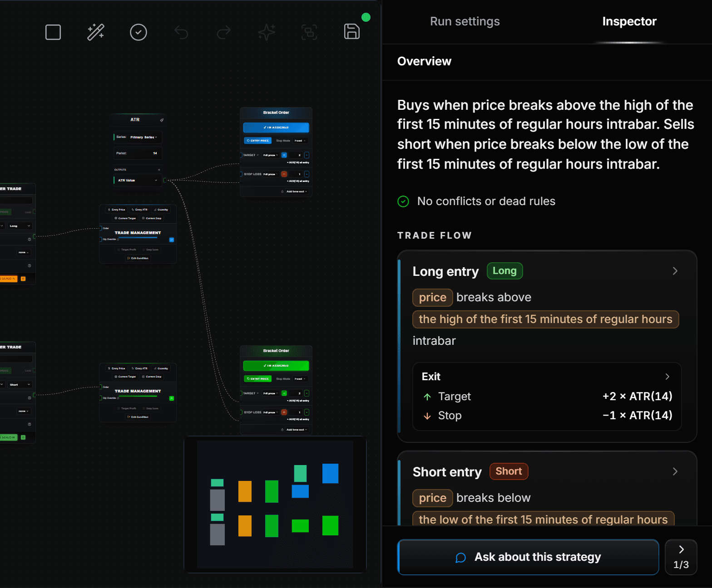Click the square selection icon in toolbar
712x588 pixels.
(x=53, y=32)
